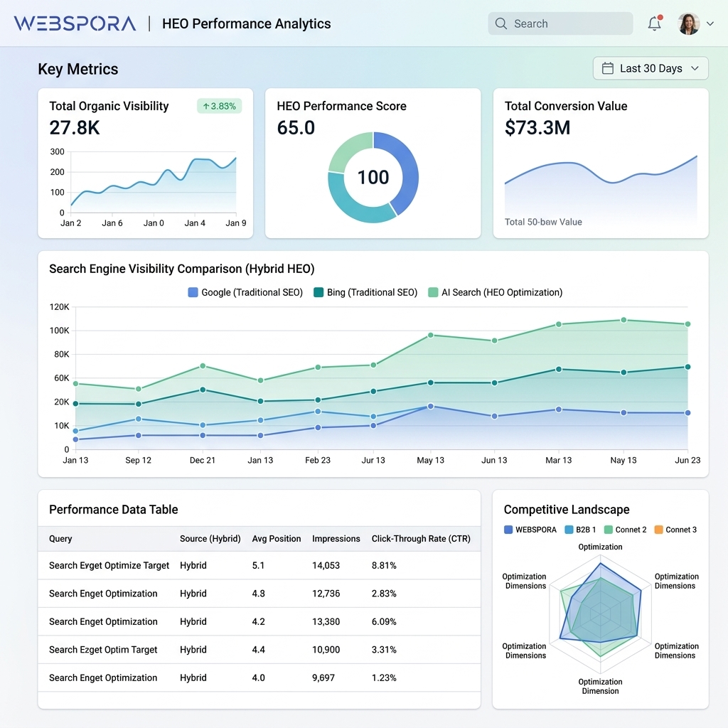Click the Total 50-baw Value label
The image size is (728, 728).
[x=543, y=222]
